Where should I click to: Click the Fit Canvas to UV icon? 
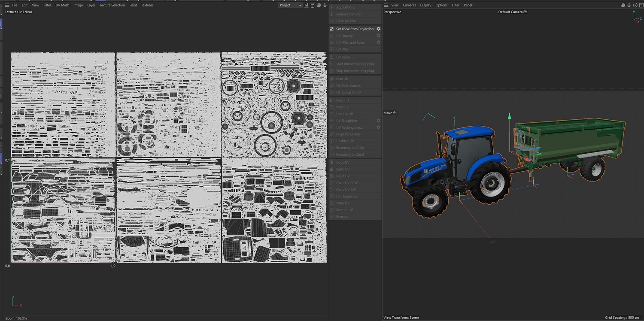332,92
